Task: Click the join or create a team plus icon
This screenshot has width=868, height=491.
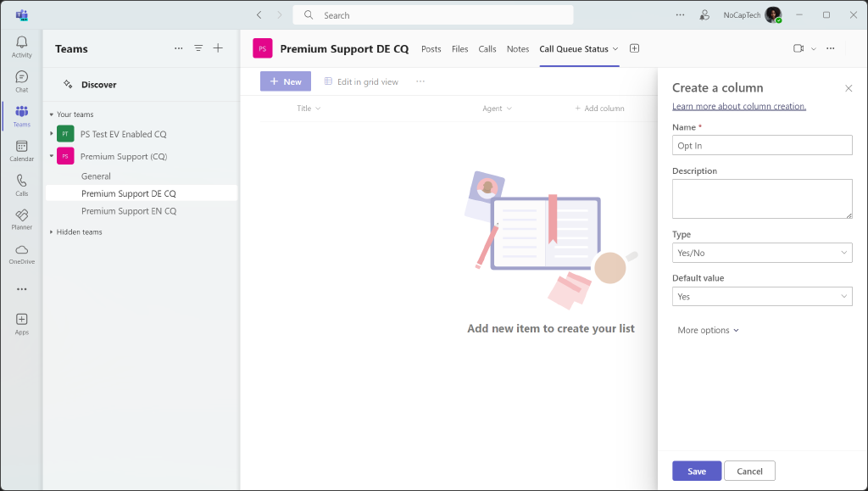Action: tap(218, 48)
